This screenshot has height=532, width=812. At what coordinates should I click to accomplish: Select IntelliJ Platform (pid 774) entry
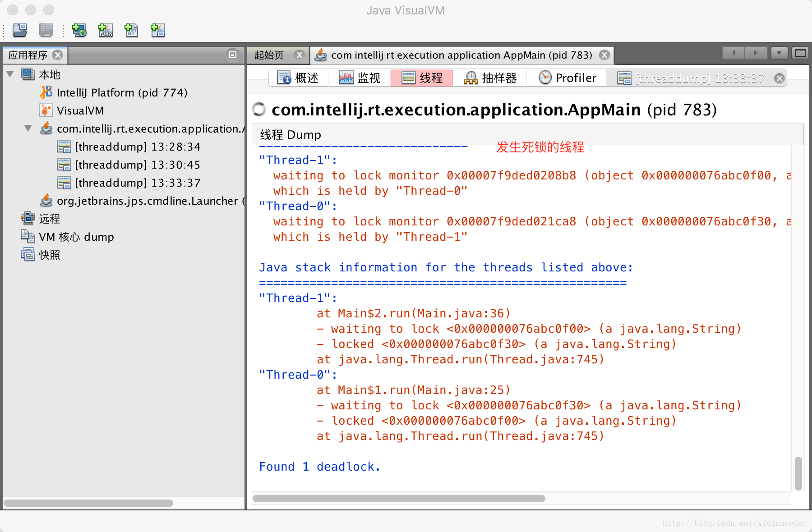[122, 92]
